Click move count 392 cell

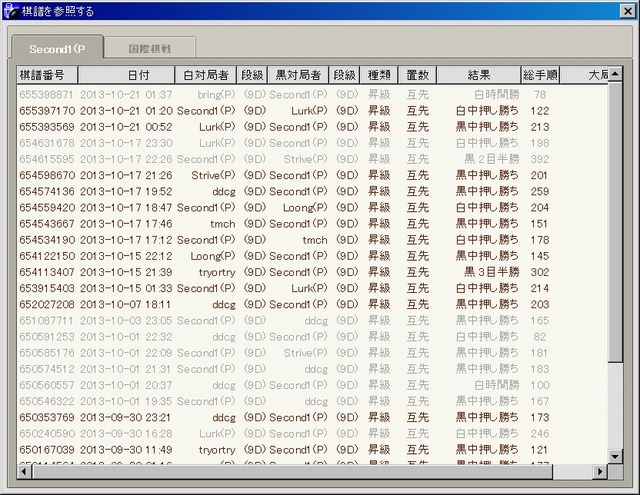pyautogui.click(x=540, y=159)
